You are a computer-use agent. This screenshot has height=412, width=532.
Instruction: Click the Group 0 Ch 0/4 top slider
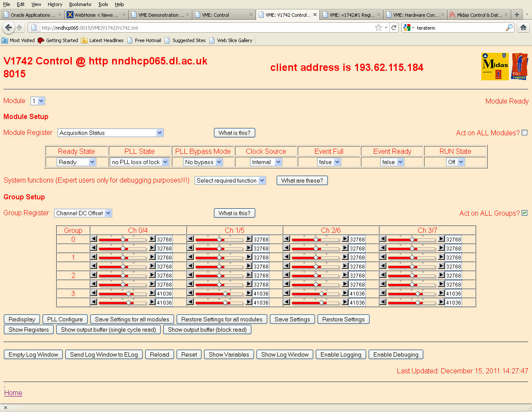click(123, 239)
